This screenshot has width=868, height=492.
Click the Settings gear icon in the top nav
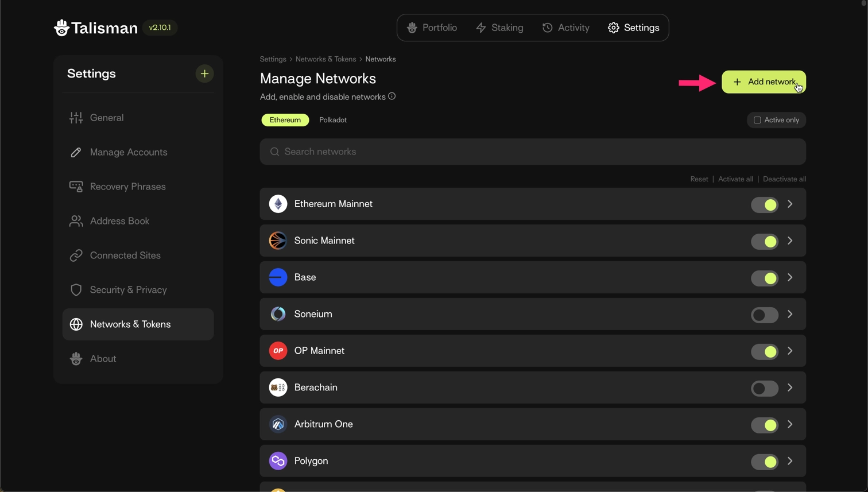click(x=614, y=28)
